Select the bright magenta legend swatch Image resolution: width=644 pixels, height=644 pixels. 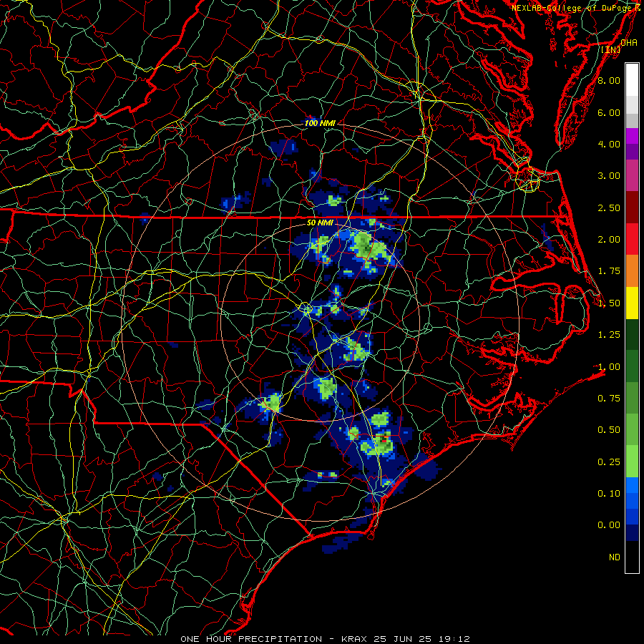coord(632,137)
